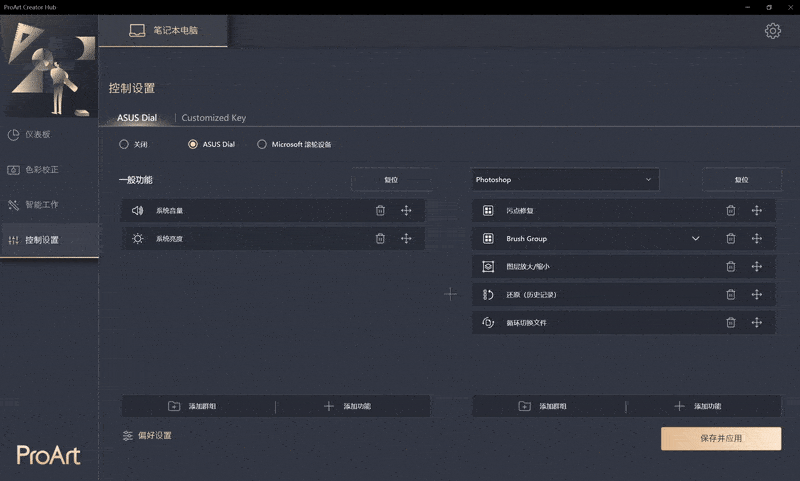Select the 关闭 radio option
This screenshot has width=800, height=481.
point(124,144)
